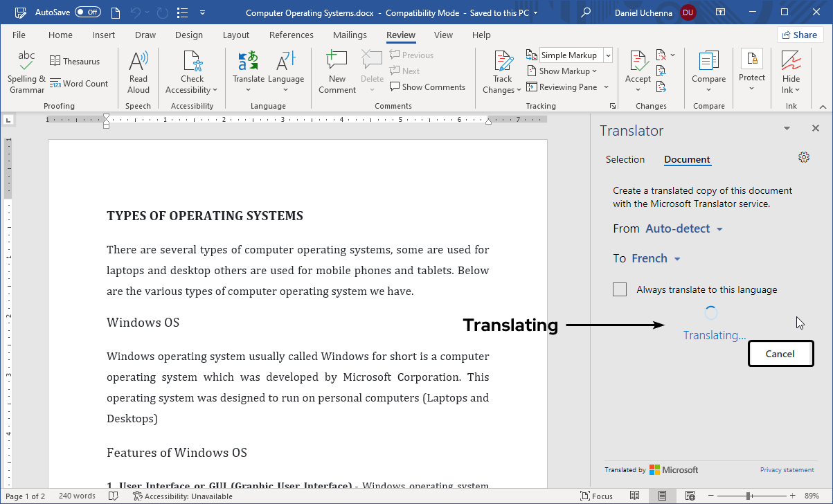This screenshot has width=833, height=504.
Task: Adjust the zoom slider at bottom right
Action: pos(752,496)
